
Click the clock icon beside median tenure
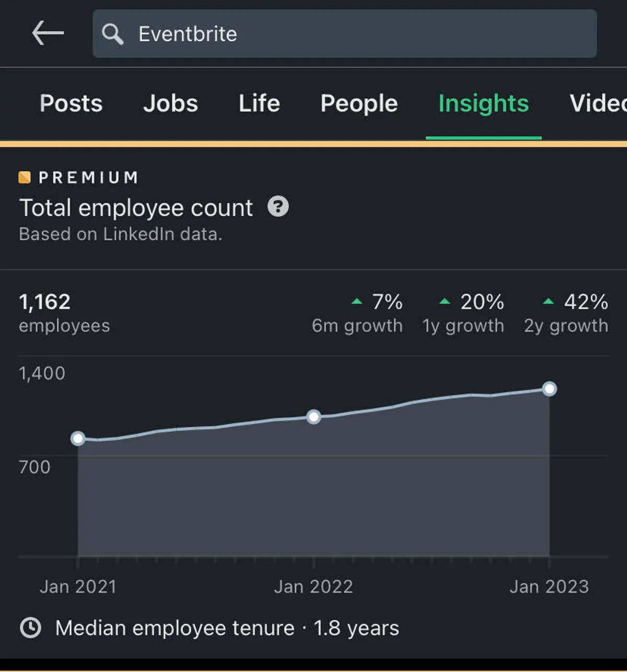[x=30, y=627]
